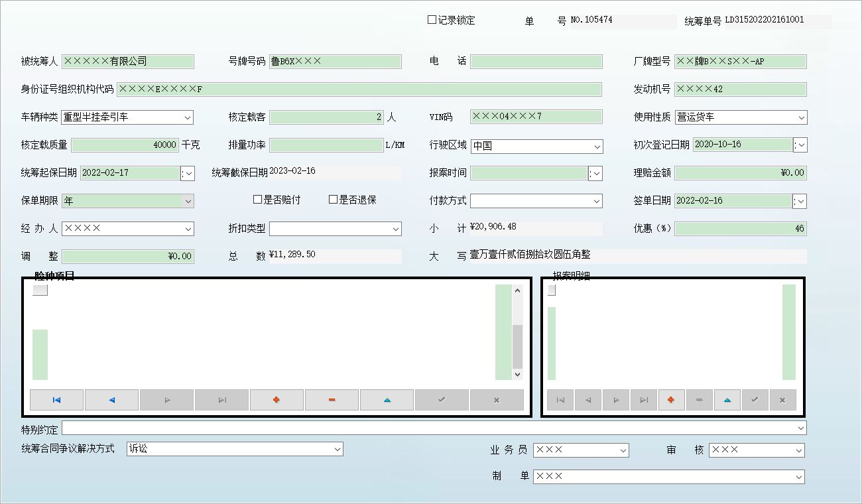Edit record using 报案明细 triangle button
Image resolution: width=862 pixels, height=504 pixels.
(x=727, y=400)
